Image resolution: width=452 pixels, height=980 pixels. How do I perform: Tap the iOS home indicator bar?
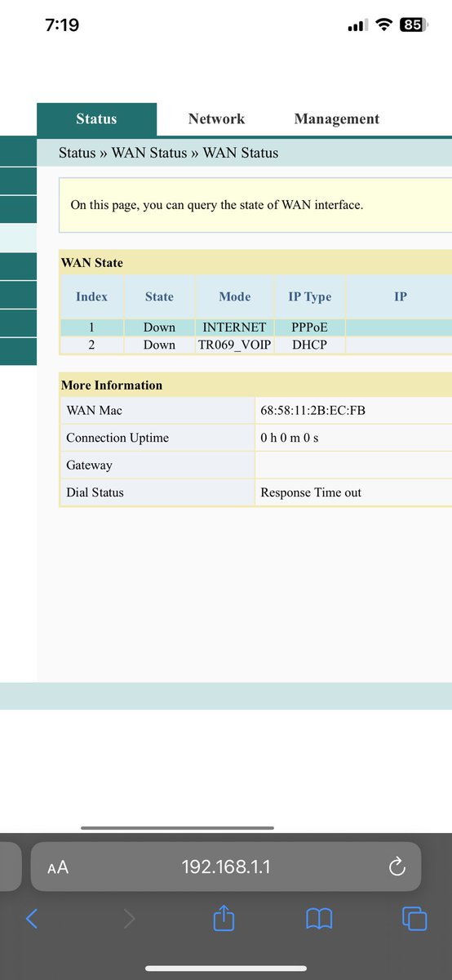click(226, 969)
